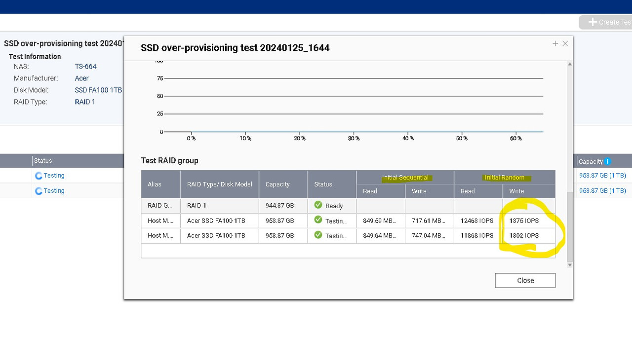Click green check icon in 1302 IOPS row
Screen dimensions: 632x364
[318, 235]
